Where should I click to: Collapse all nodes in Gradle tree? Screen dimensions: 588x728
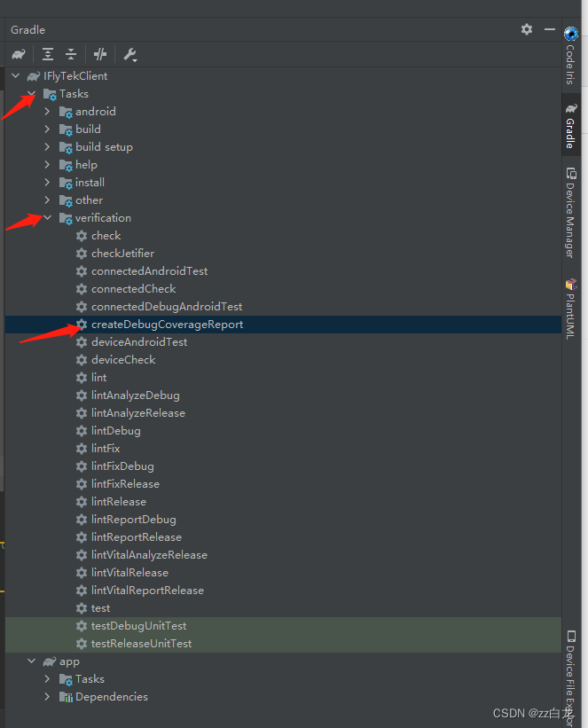tap(71, 54)
